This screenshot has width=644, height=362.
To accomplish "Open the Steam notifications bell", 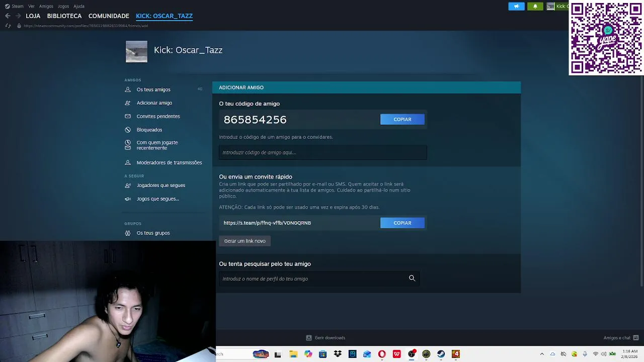I will click(535, 6).
